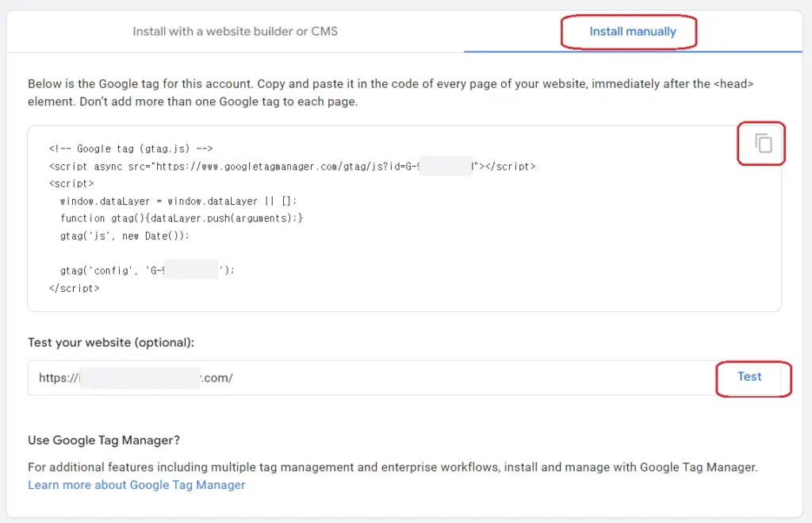812x523 pixels.
Task: Click the window.dataLayer code line
Action: pyautogui.click(x=178, y=201)
